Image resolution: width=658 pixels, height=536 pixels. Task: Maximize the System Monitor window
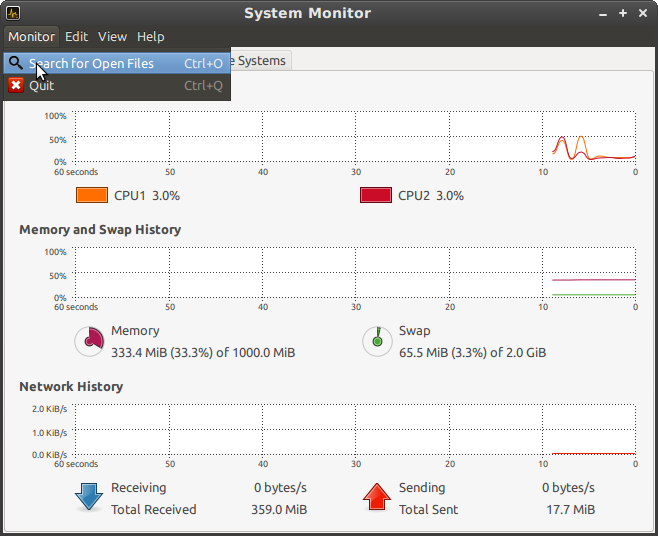click(x=623, y=13)
